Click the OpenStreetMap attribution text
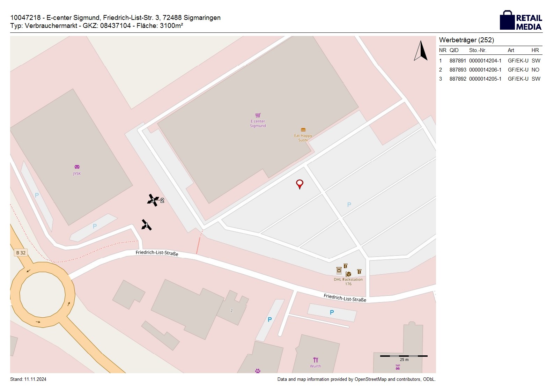 pyautogui.click(x=356, y=379)
